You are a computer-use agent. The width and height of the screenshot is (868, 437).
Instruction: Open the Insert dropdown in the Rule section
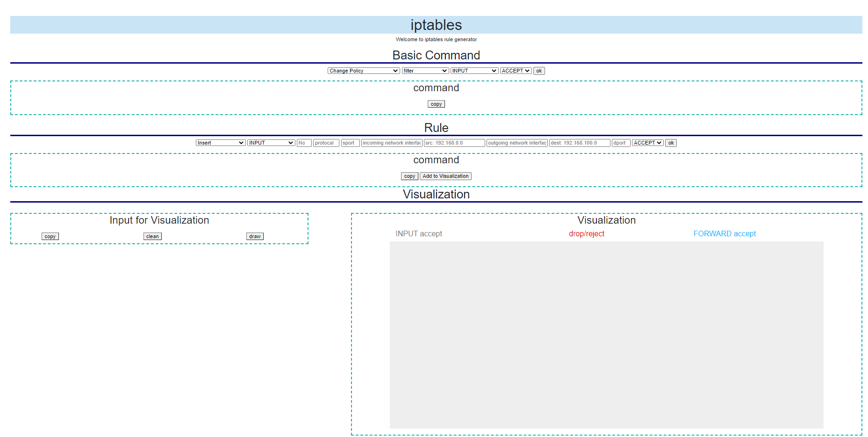click(x=220, y=143)
